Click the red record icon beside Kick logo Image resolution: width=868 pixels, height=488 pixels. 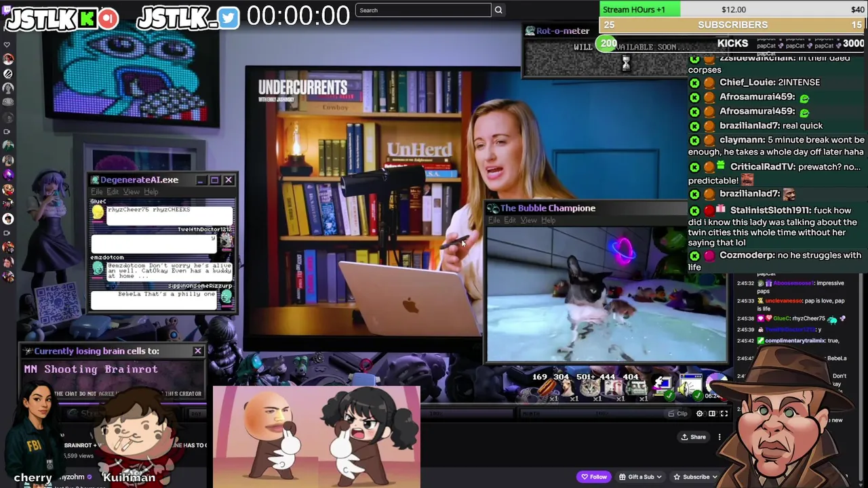(108, 19)
